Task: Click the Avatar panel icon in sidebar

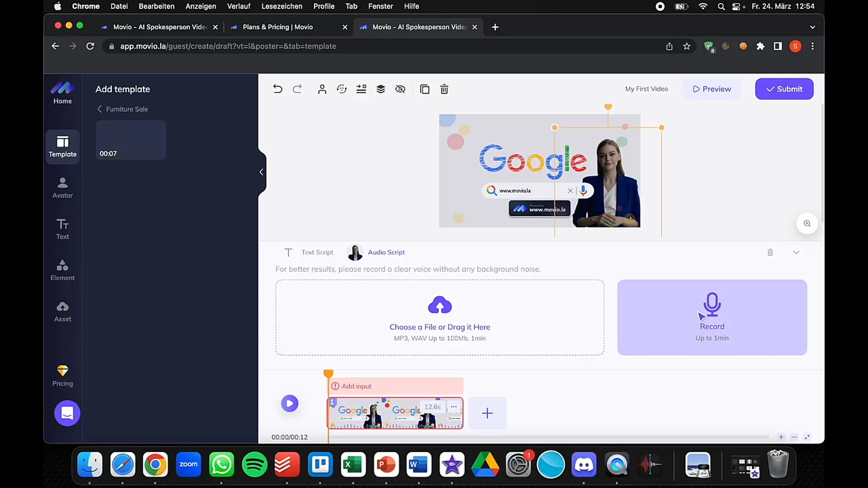Action: [x=62, y=188]
